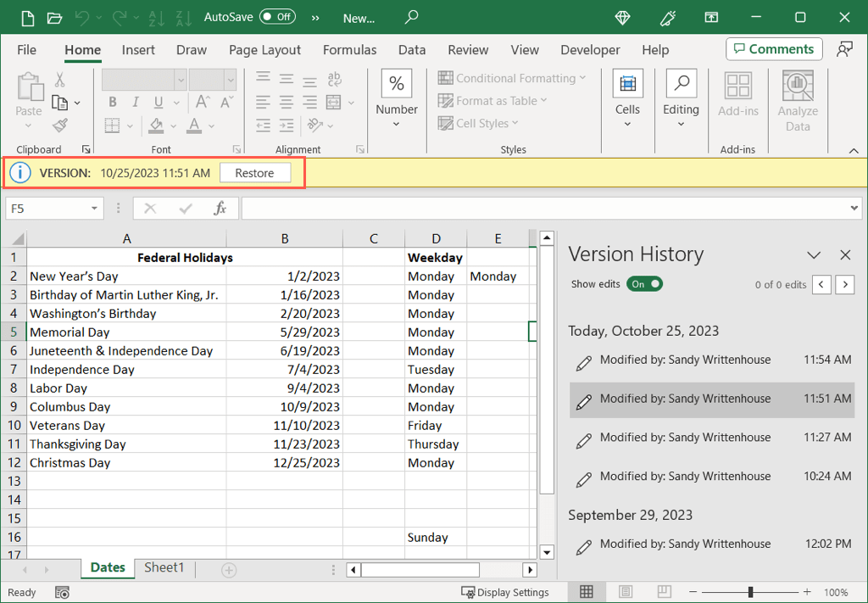This screenshot has width=868, height=603.
Task: Toggle Show edits switch off
Action: pyautogui.click(x=644, y=284)
